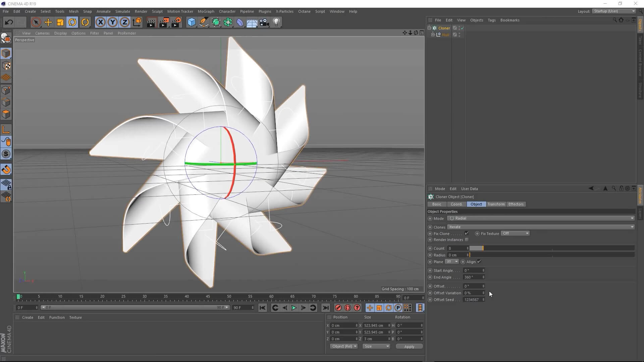644x362 pixels.
Task: Click the Apply button
Action: click(409, 346)
